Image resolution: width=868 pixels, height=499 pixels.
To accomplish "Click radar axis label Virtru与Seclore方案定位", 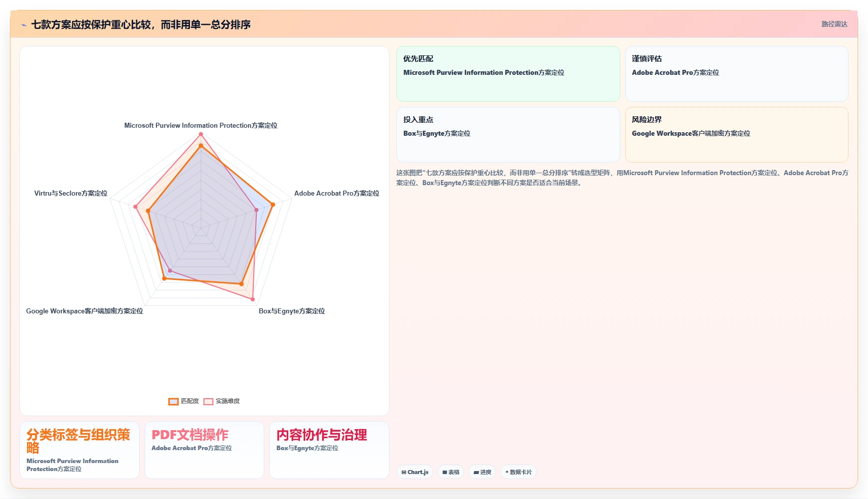I will click(71, 193).
